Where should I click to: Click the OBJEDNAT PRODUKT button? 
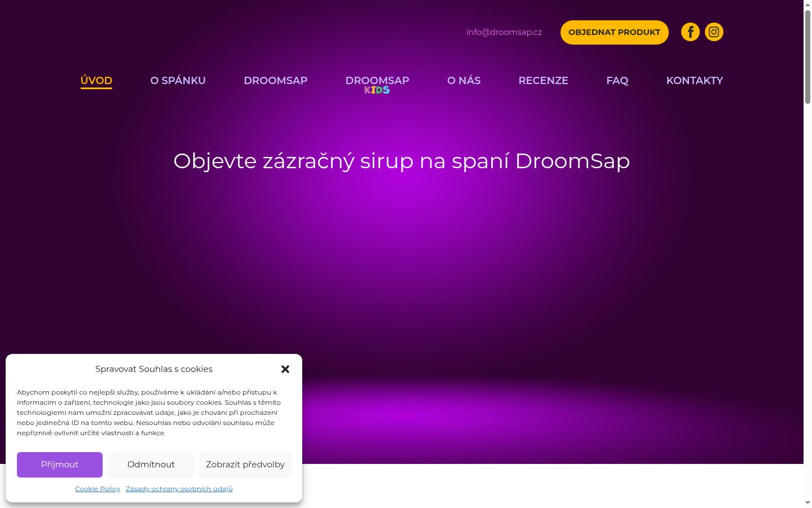click(x=615, y=32)
